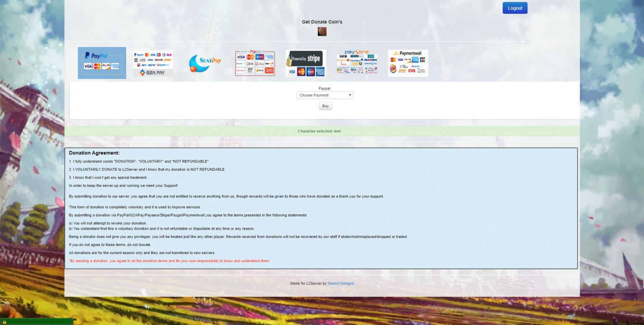
Task: Select the Paysera payment logo
Action: 356,63
